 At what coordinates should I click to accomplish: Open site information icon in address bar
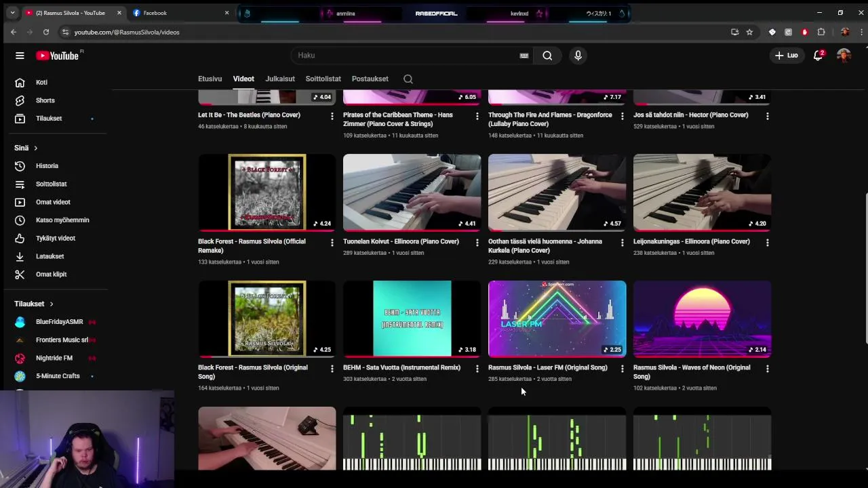(65, 32)
